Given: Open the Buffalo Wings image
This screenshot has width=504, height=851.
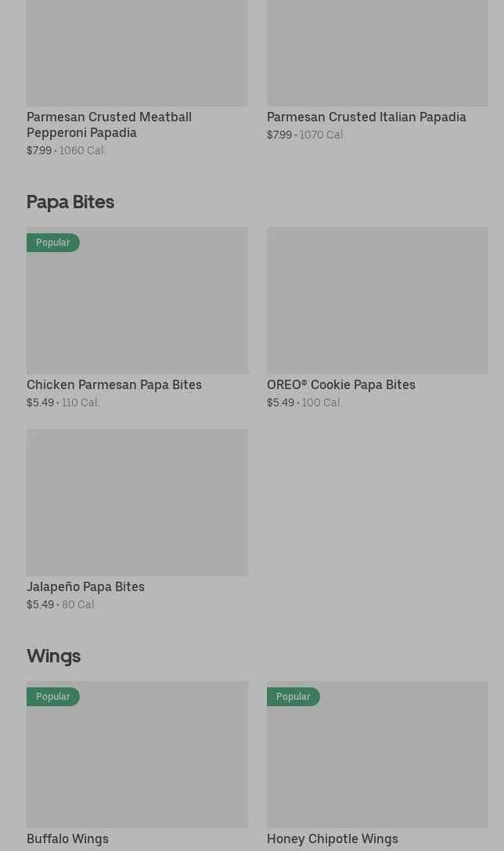Looking at the screenshot, I should (137, 763).
